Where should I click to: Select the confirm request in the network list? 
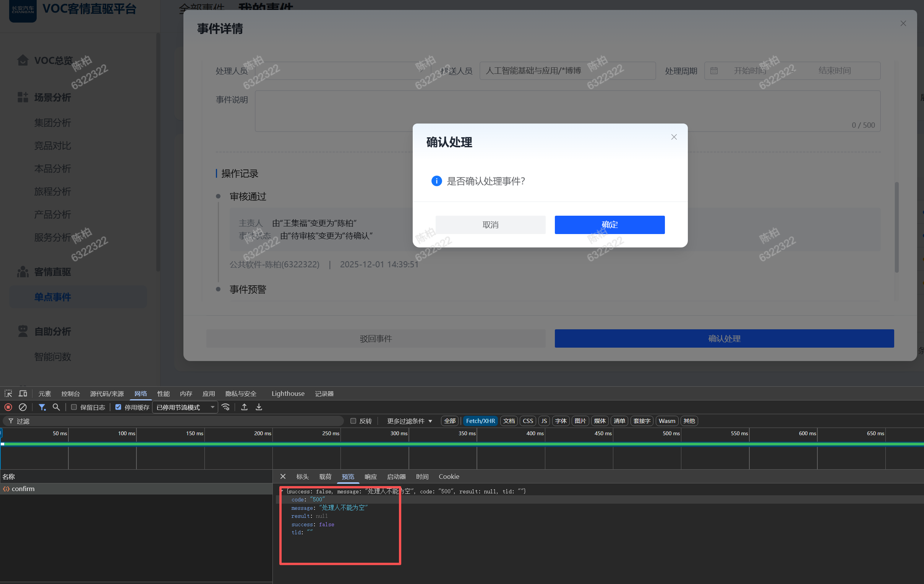click(x=23, y=488)
